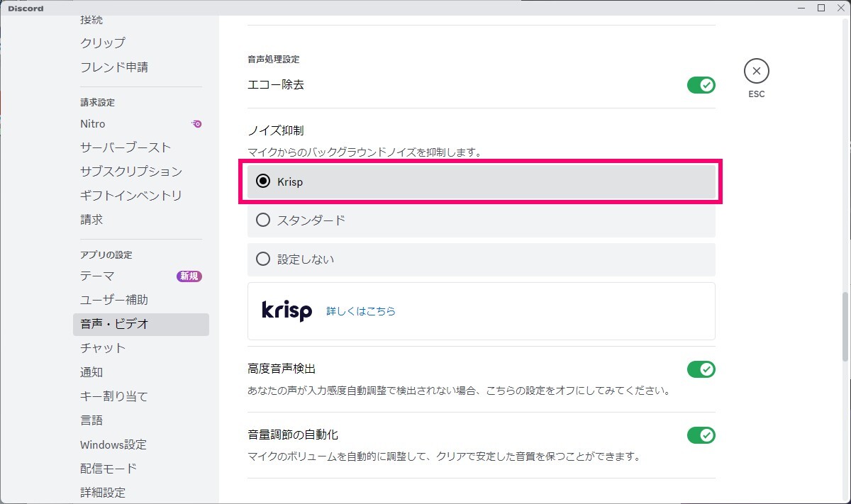Select 設定しない to disable noise suppression
The image size is (851, 504).
[x=482, y=259]
